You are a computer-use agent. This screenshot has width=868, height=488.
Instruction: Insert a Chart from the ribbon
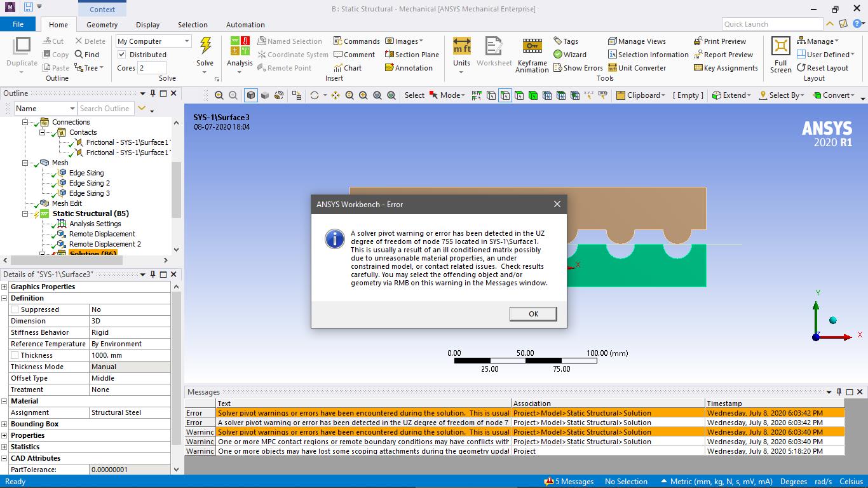[x=348, y=68]
